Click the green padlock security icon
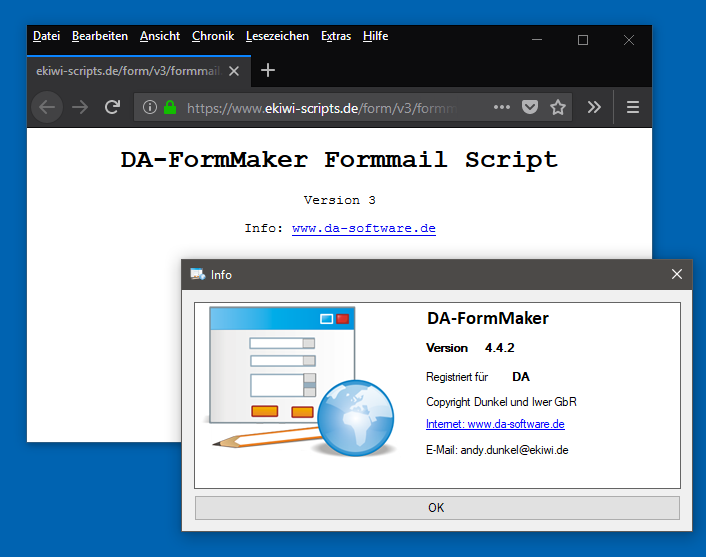The image size is (706, 557). coord(170,107)
